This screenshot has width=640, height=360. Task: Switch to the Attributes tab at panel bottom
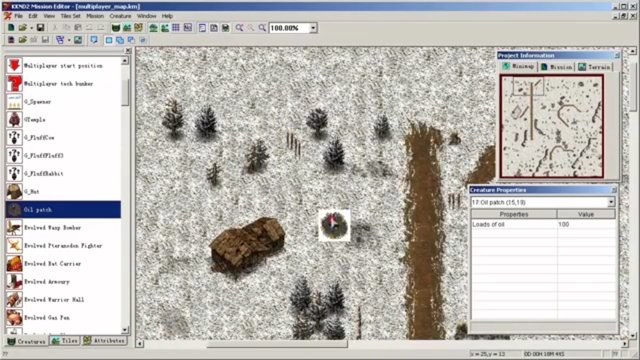[104, 340]
